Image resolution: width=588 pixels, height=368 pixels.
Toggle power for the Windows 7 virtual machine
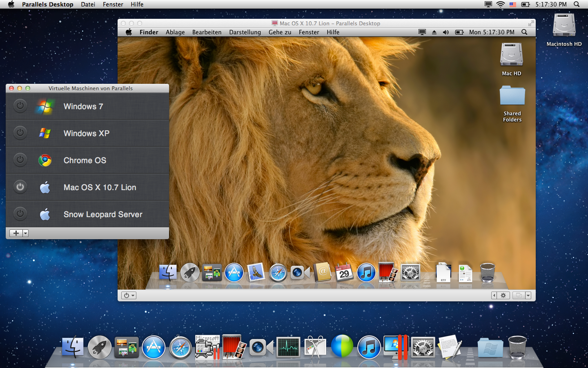(20, 106)
